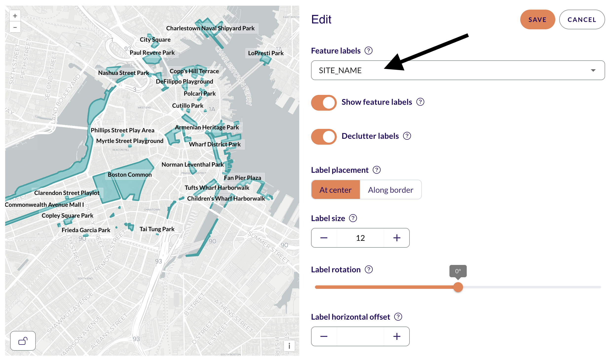
Task: Toggle Declutter labels switch
Action: coord(324,137)
